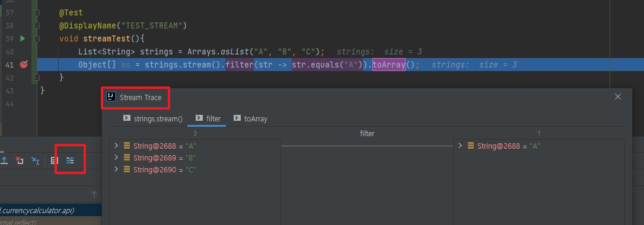This screenshot has width=644, height=225.
Task: Click the toArray call in line 41
Action: 389,65
